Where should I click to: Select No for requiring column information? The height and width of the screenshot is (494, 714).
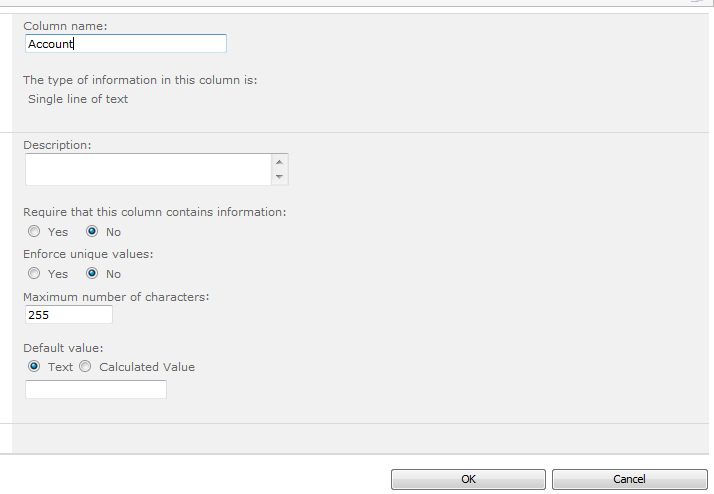click(92, 232)
